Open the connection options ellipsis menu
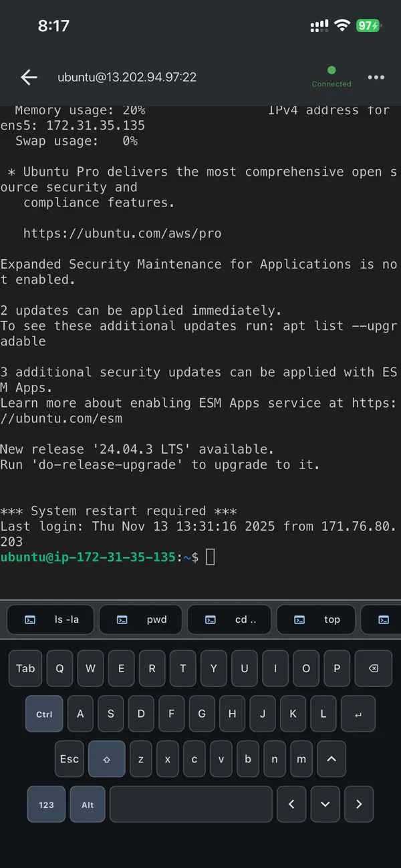401x868 pixels. 376,77
